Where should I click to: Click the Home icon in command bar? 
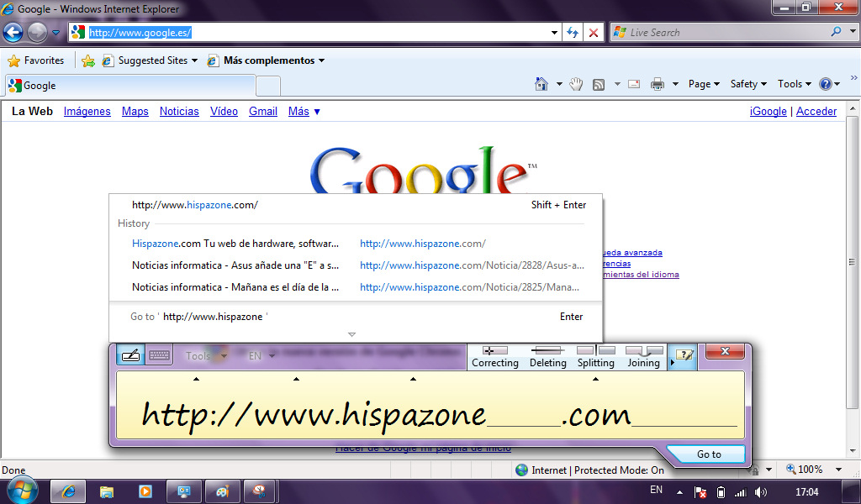click(542, 84)
